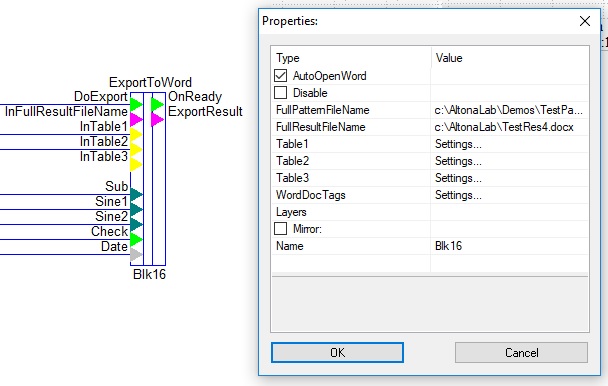Select the FullResultFileName property label
The image size is (608, 386).
[321, 127]
